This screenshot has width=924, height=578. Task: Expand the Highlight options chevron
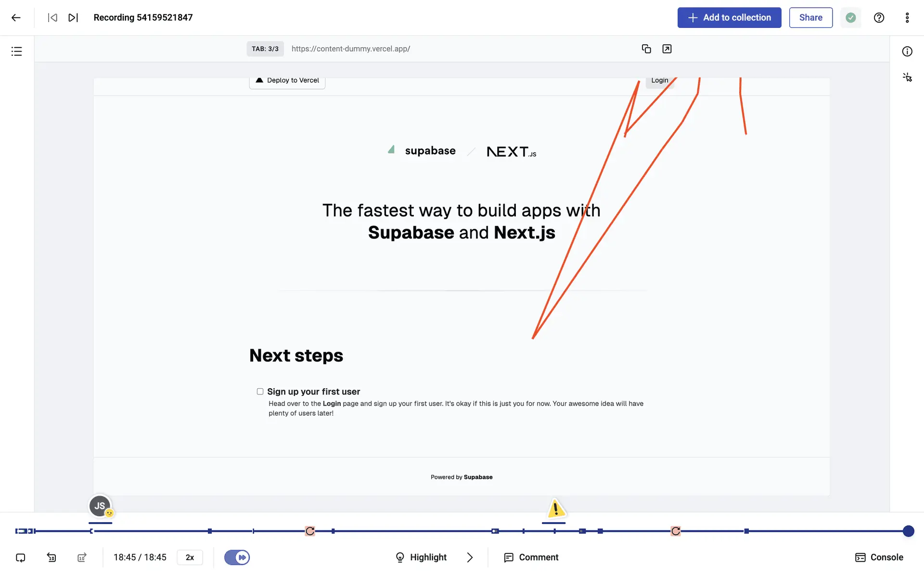pyautogui.click(x=470, y=557)
